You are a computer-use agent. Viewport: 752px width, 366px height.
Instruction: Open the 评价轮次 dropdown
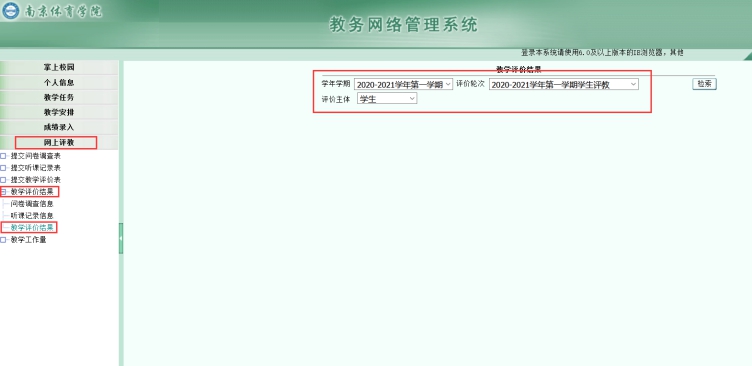(x=564, y=84)
